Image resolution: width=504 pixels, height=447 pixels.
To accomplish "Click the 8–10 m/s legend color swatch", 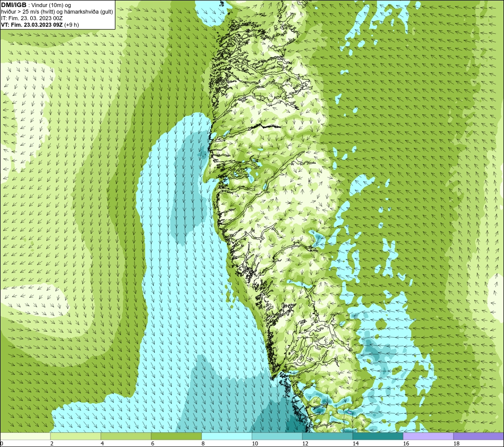I will [227, 436].
